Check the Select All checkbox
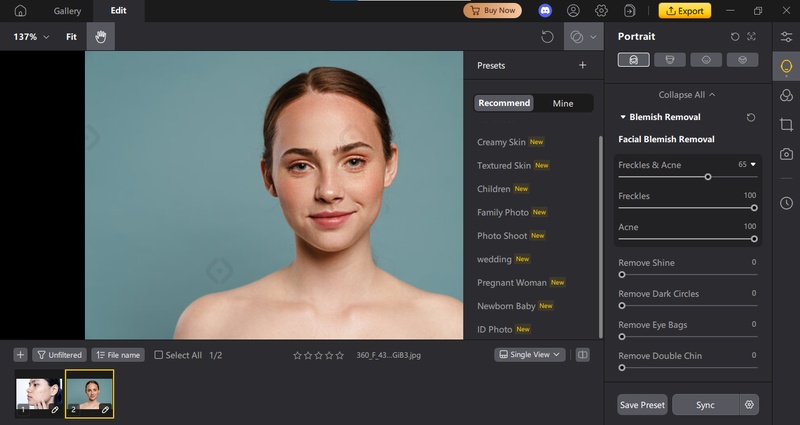800x425 pixels. click(159, 355)
